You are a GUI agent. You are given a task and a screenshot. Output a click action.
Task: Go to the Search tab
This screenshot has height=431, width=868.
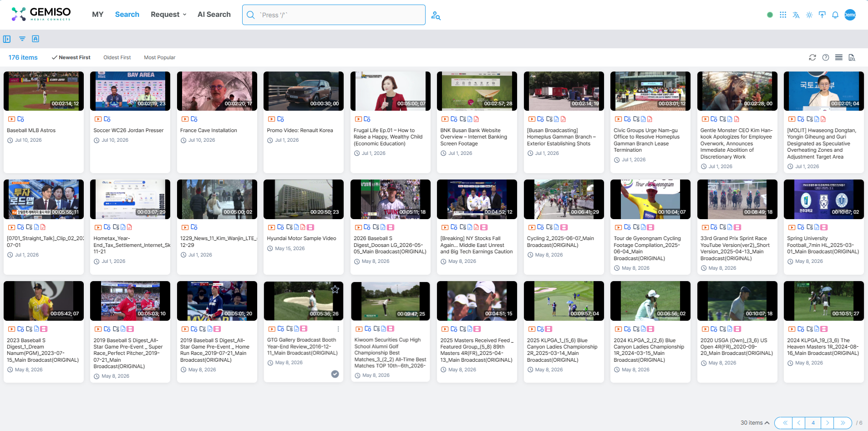tap(127, 15)
